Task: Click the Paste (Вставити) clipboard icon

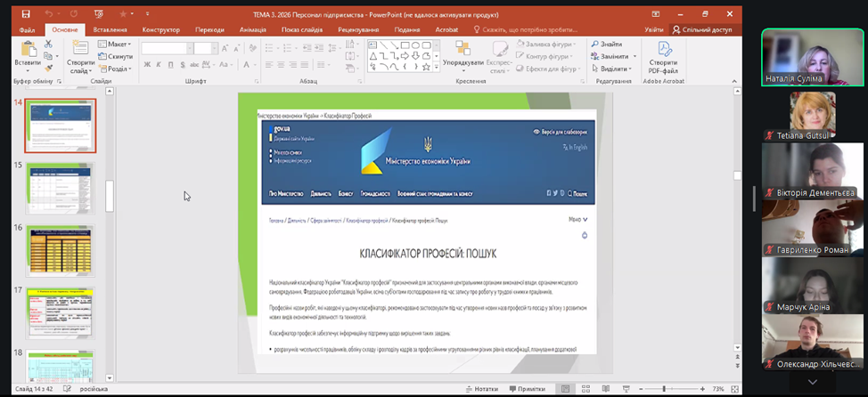Action: point(28,49)
